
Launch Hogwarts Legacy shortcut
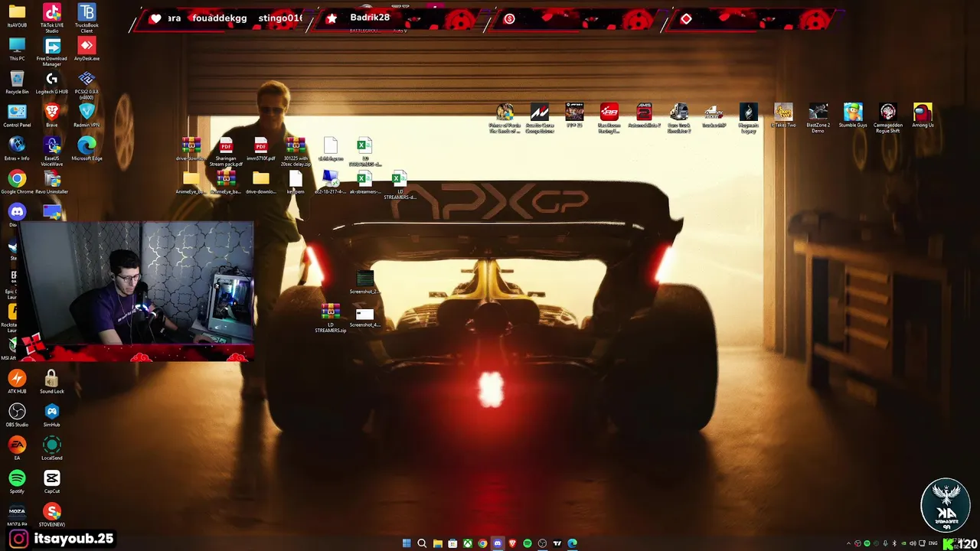(748, 119)
